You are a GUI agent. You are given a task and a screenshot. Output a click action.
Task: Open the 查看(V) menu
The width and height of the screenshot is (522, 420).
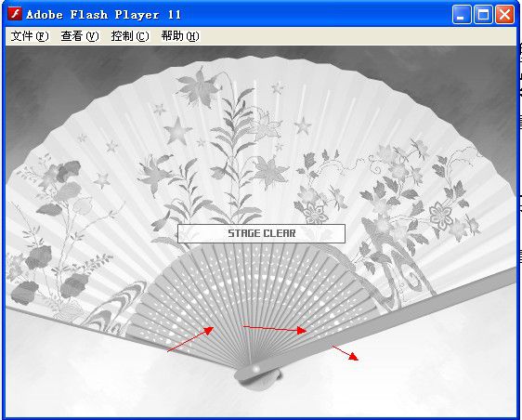tap(80, 36)
